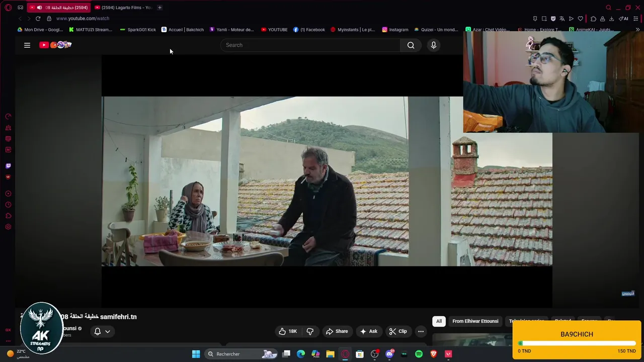The height and width of the screenshot is (362, 644).
Task: Open the Opera sidebar settings gear
Action: (x=8, y=227)
